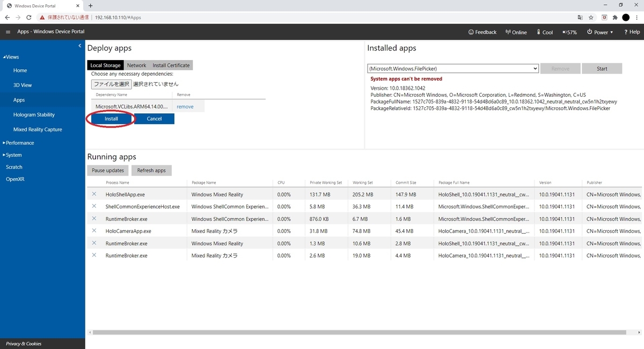644x349 pixels.
Task: Bookmark this page with the star icon
Action: (x=591, y=17)
